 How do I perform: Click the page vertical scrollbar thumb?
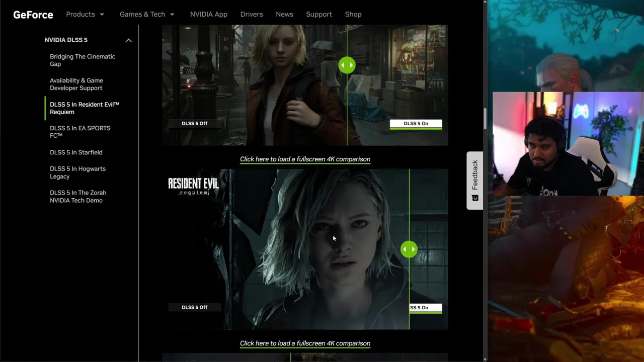(x=485, y=118)
